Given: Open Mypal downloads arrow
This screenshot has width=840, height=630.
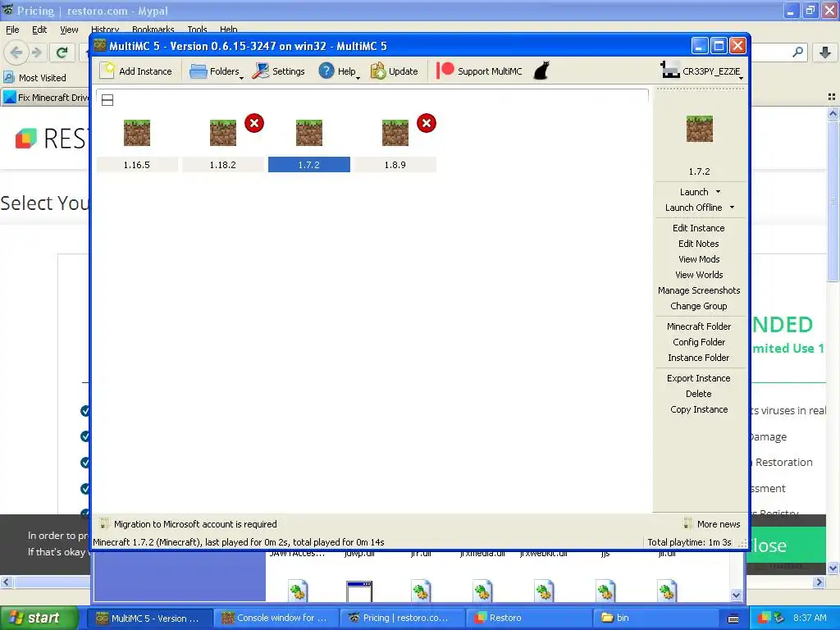Looking at the screenshot, I should (x=825, y=52).
